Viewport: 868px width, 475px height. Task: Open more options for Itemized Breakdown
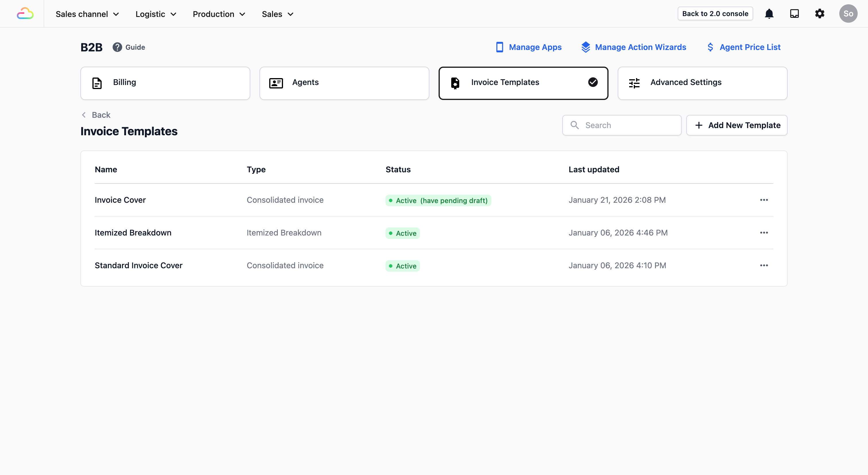coord(764,233)
